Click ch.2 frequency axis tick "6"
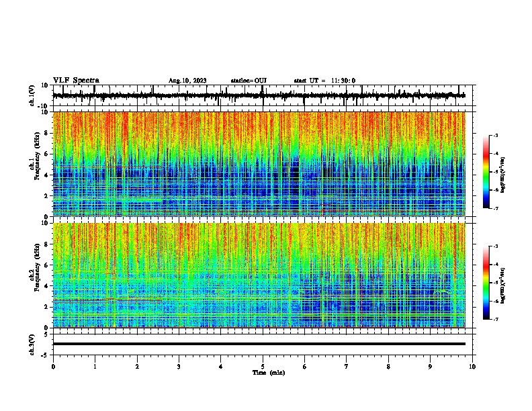532x411 pixels. 46,265
